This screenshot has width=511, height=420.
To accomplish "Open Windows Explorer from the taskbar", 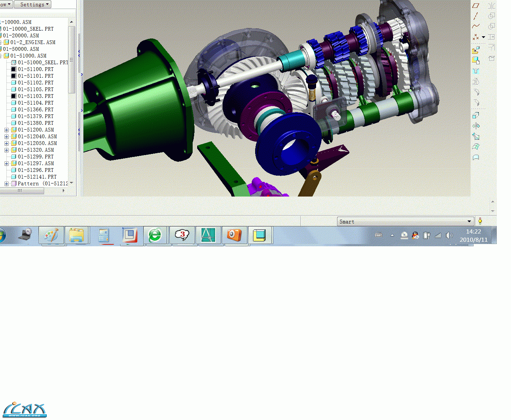I will [77, 236].
